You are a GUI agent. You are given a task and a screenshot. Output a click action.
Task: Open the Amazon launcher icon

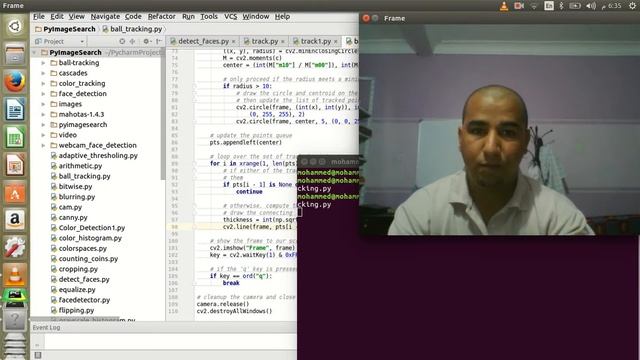point(15,220)
